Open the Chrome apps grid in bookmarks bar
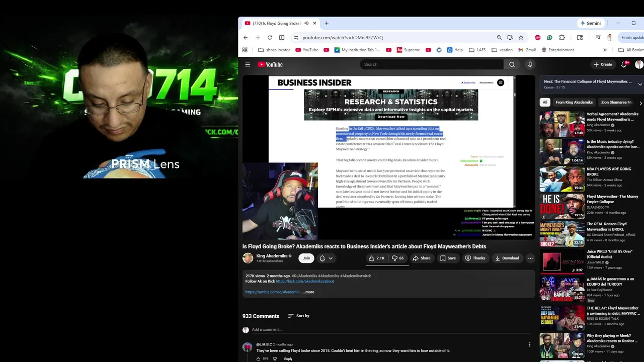 (245, 50)
